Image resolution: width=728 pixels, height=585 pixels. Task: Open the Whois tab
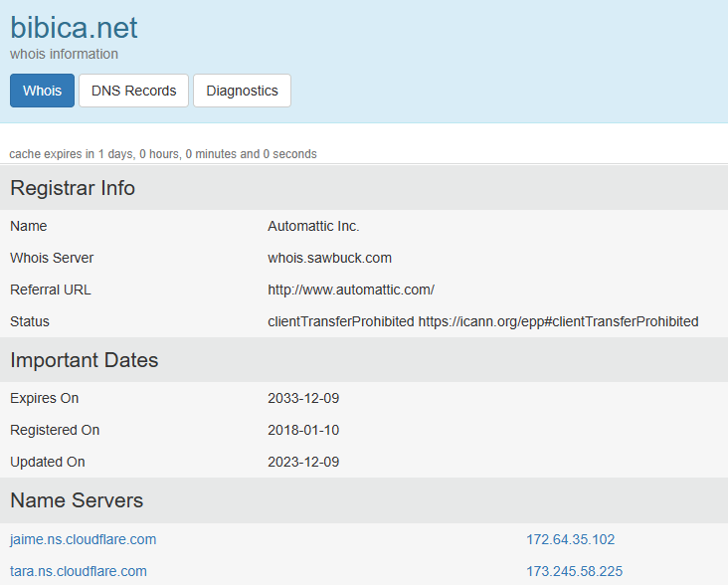(x=42, y=91)
